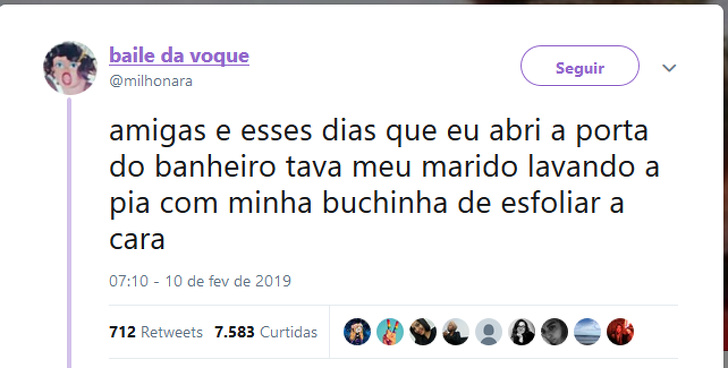Click the word Curtidas in tweet stats
The width and height of the screenshot is (728, 368).
[x=289, y=332]
